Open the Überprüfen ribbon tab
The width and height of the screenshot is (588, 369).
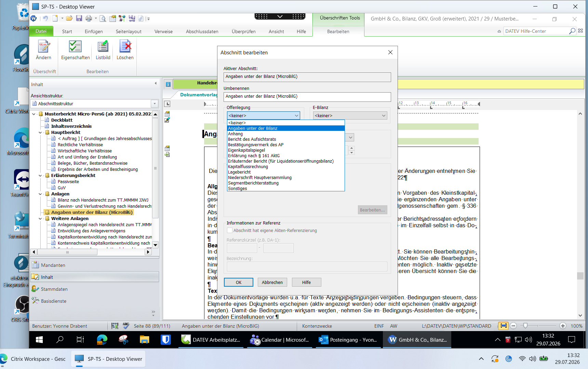coord(243,31)
